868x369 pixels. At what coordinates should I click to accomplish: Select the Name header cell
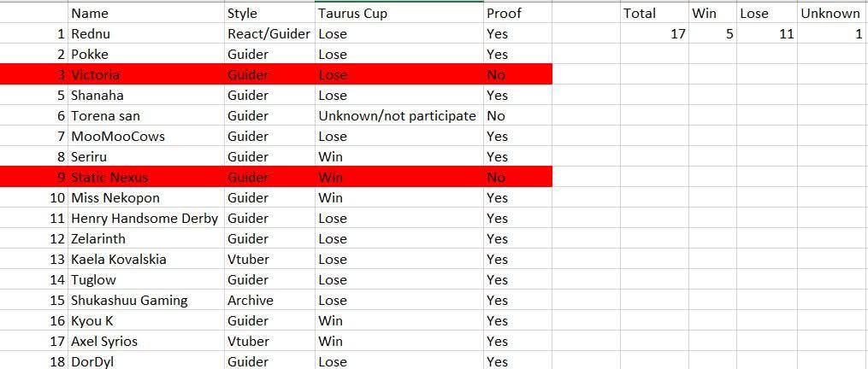tap(147, 14)
